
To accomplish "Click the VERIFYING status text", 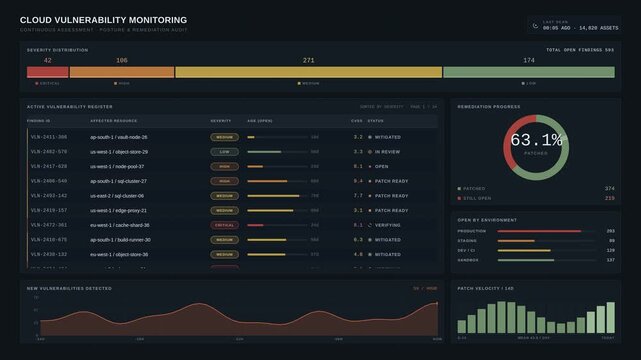I will click(388, 225).
